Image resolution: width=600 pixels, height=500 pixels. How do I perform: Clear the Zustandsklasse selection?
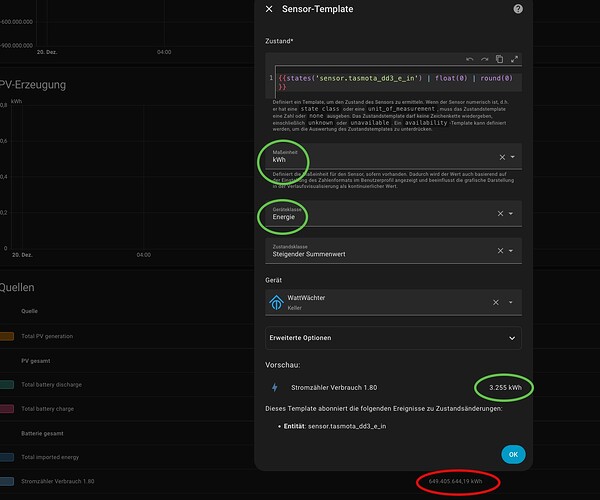[x=500, y=251]
